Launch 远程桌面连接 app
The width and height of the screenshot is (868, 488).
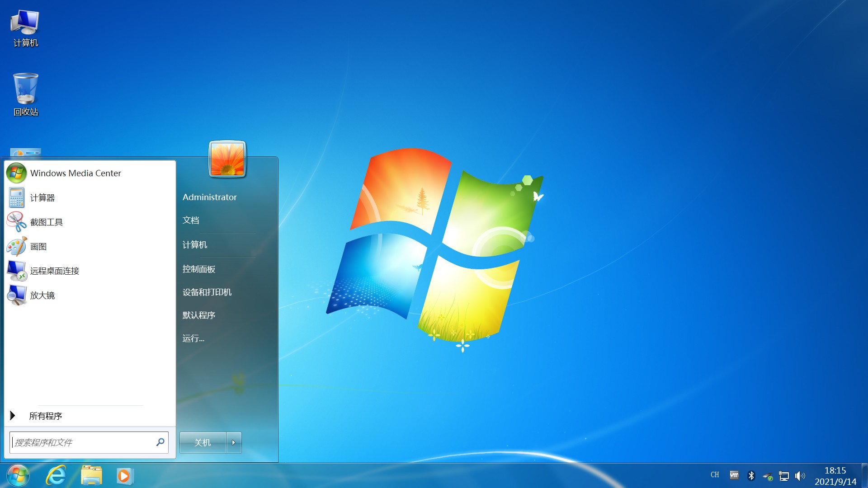pos(54,271)
